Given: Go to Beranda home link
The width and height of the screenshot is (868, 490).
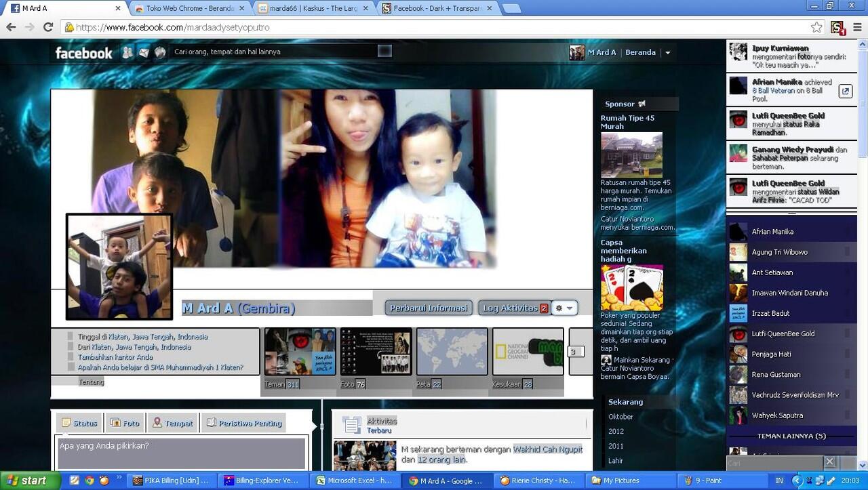Looking at the screenshot, I should click(x=640, y=52).
